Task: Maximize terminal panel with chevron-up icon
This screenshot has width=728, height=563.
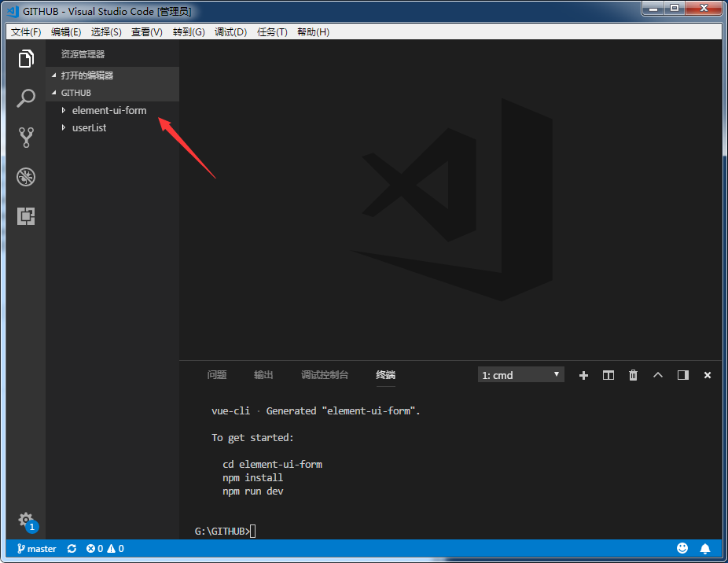Action: (x=658, y=375)
